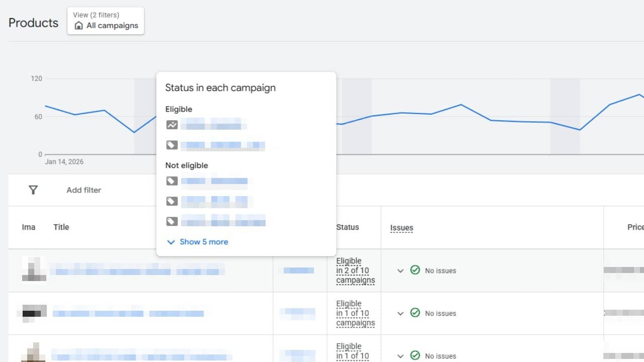Click the Performance Max icon under Eligible
Screen dimensions: 644x362
pos(172,125)
